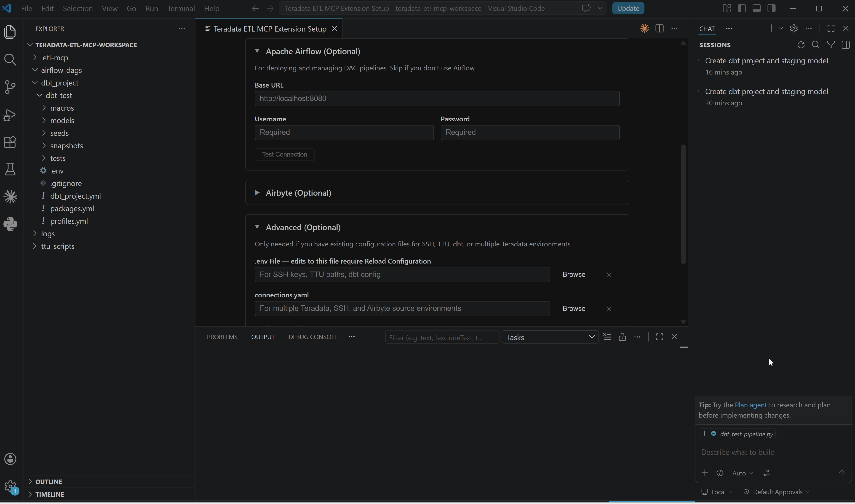Screen dimensions: 855x504
Task: Open the Local session target dropdown
Action: pos(717,492)
